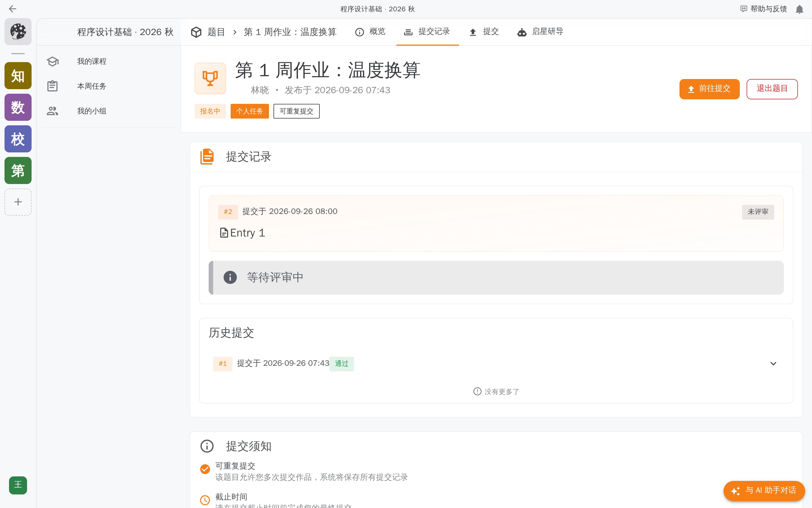This screenshot has height=508, width=812.
Task: Click the 可重复提交 tag
Action: point(296,111)
